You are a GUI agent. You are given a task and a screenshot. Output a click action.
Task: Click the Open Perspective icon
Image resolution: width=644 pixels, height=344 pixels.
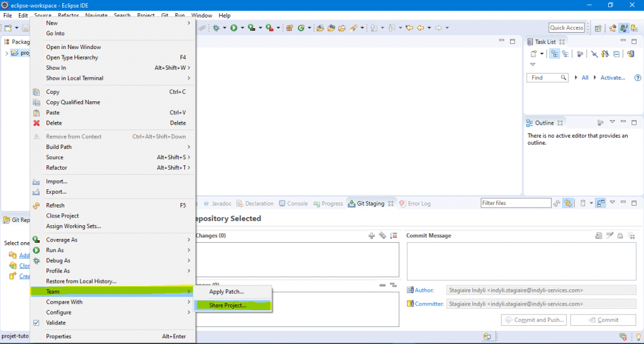598,28
